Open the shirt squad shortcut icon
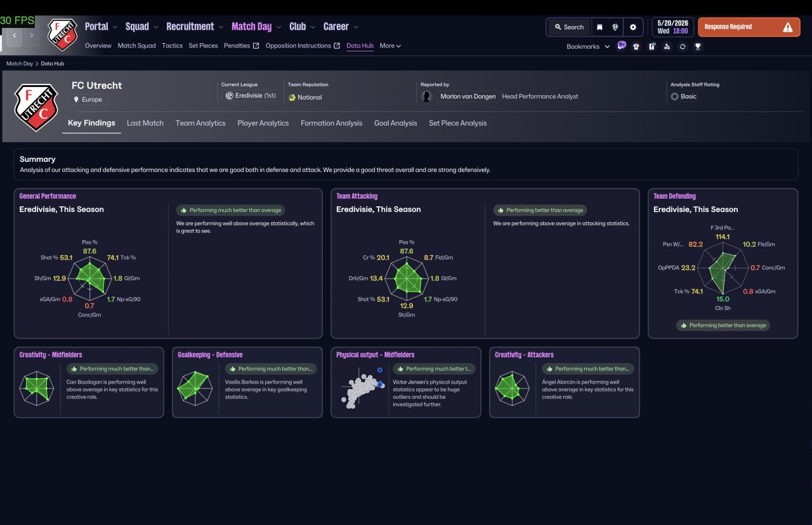Screen dimensions: 812x525 coord(636,46)
